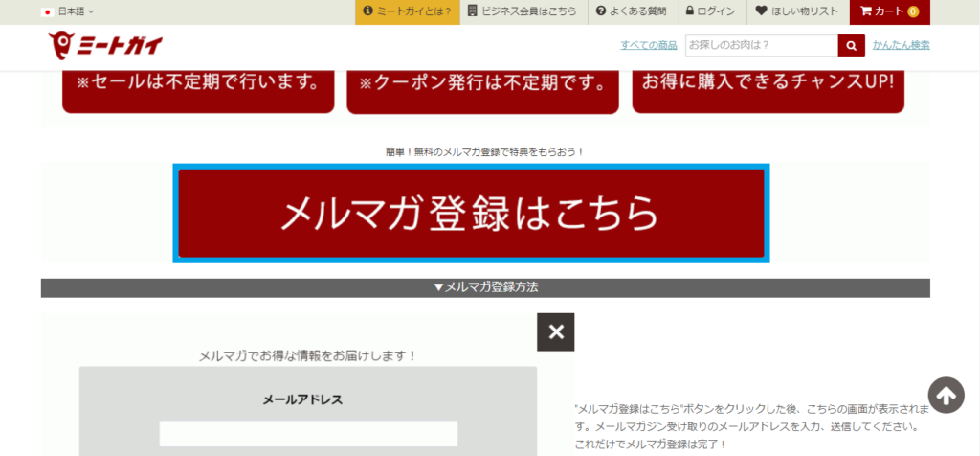The height and width of the screenshot is (456, 980).
Task: Open ミートガイとは？ info menu item
Action: click(408, 11)
